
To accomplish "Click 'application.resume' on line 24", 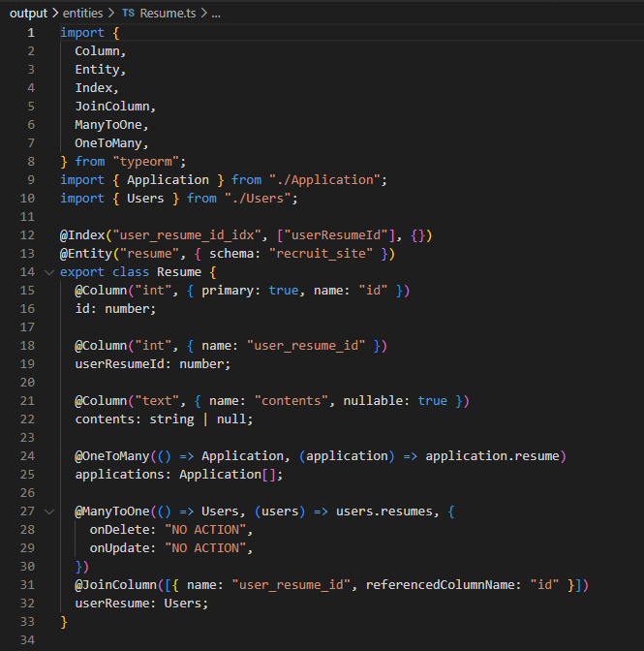I will click(492, 456).
